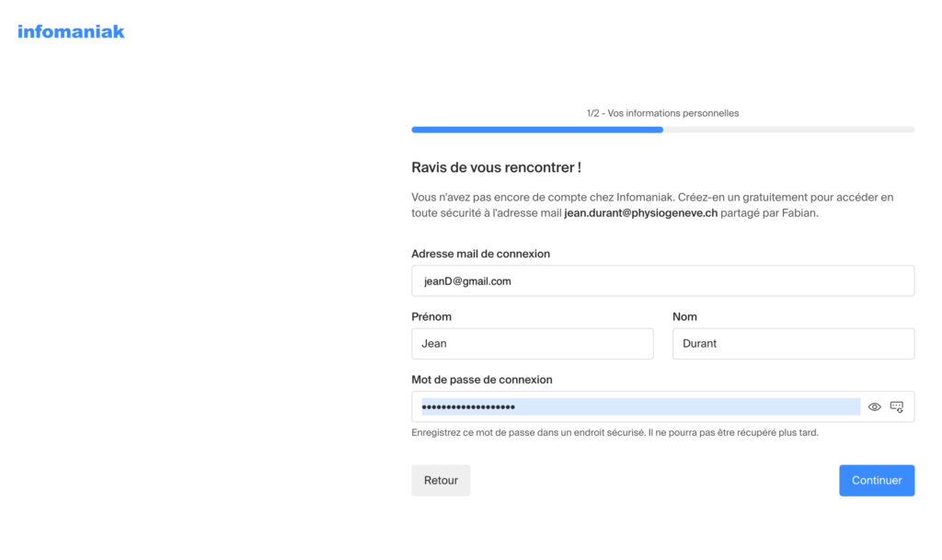Click the infomaniak logo
The height and width of the screenshot is (560, 942).
[71, 32]
